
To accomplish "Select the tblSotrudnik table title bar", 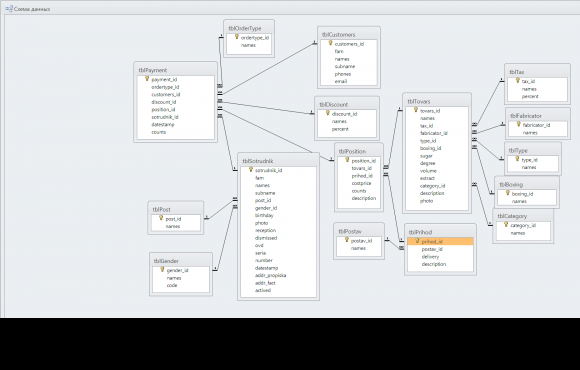I will 278,161.
